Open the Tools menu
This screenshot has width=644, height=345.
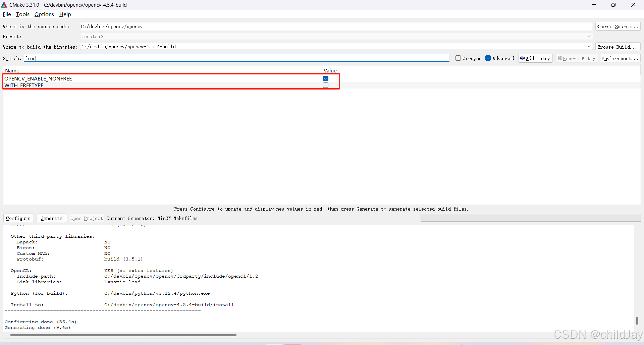23,14
